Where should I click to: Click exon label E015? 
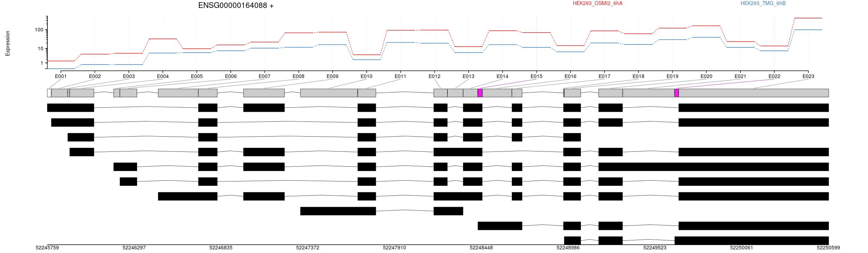(x=536, y=76)
